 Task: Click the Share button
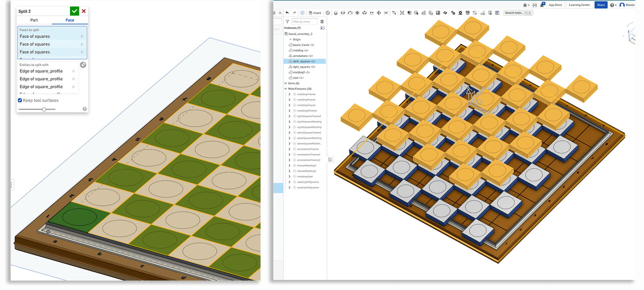(x=601, y=5)
